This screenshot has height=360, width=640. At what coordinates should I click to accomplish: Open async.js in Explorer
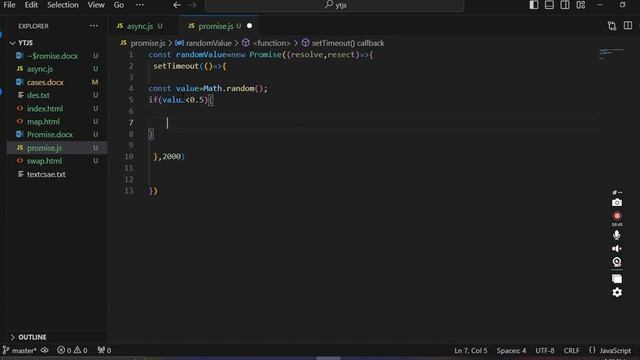(x=40, y=69)
